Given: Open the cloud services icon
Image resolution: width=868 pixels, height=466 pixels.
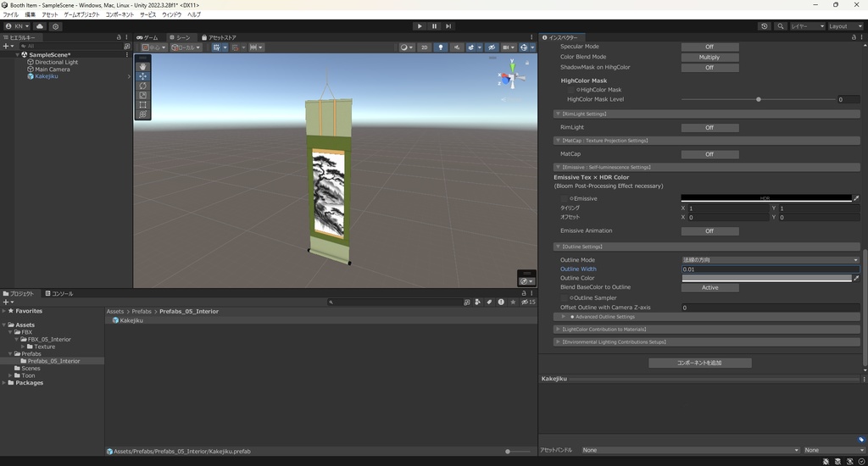Looking at the screenshot, I should click(x=40, y=26).
